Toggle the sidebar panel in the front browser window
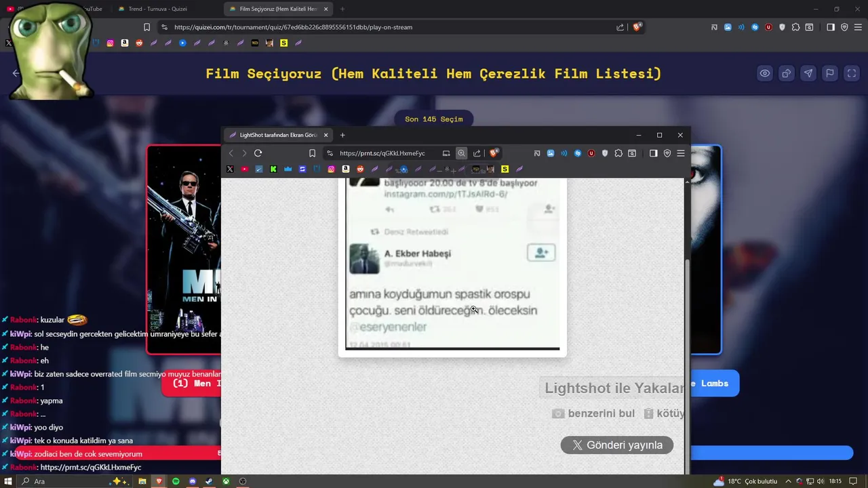868x488 pixels. (x=654, y=153)
